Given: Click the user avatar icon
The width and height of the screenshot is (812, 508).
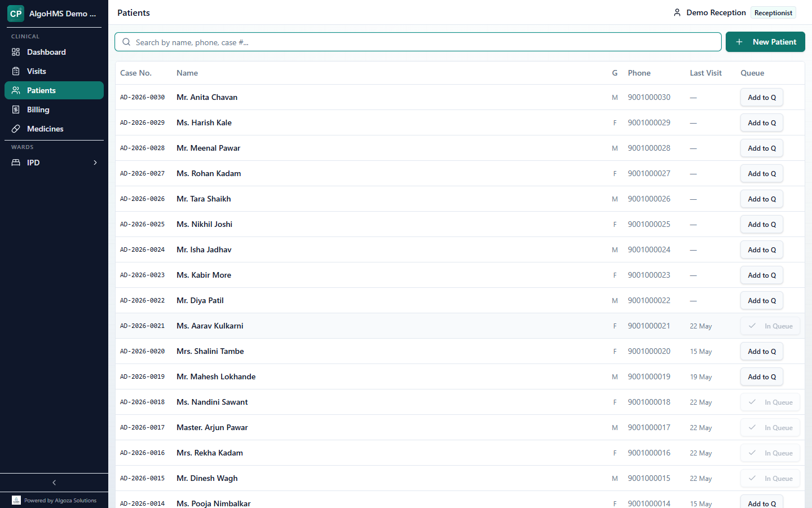Looking at the screenshot, I should click(677, 12).
